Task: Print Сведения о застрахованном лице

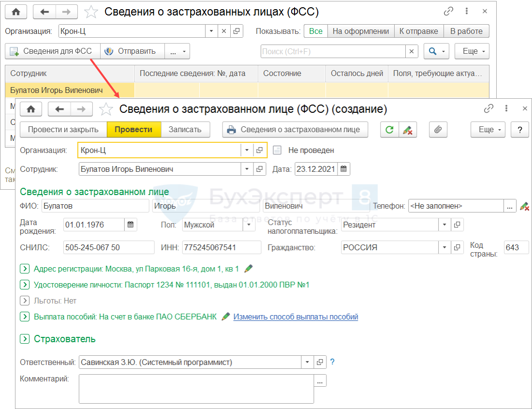Action: coord(295,130)
